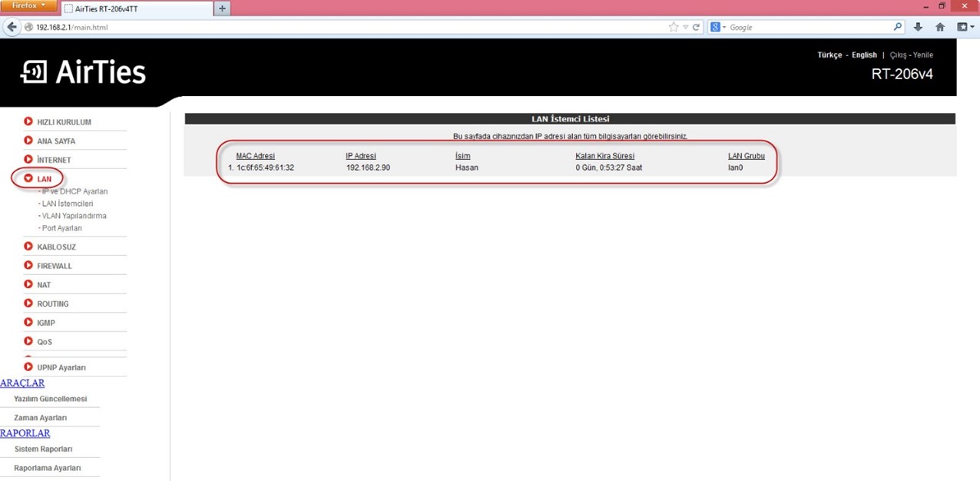Open ROUTING menu item
The width and height of the screenshot is (980, 481).
pos(53,304)
